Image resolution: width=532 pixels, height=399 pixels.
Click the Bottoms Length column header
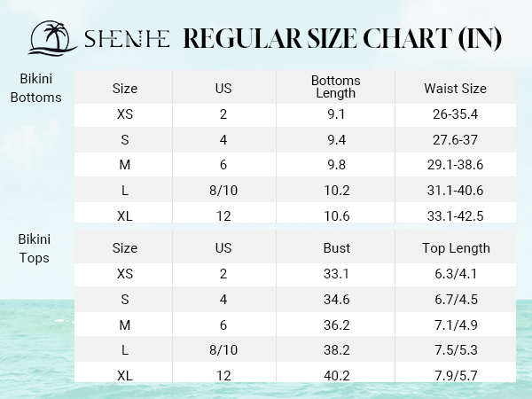(x=335, y=87)
